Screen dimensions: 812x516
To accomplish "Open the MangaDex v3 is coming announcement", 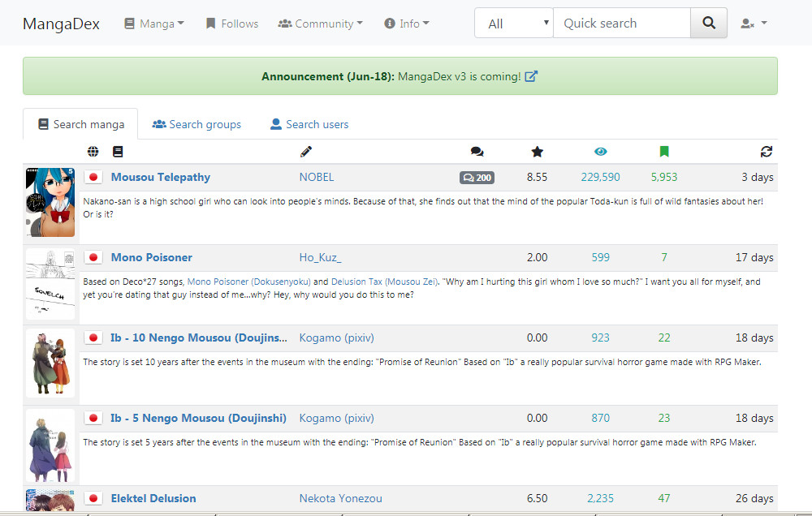I will pyautogui.click(x=460, y=76).
